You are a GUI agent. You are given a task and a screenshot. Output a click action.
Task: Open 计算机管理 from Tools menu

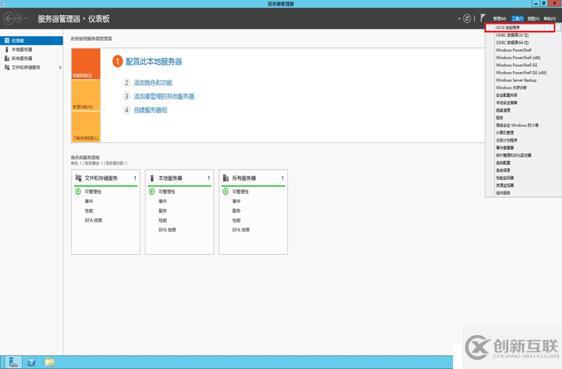(x=505, y=133)
